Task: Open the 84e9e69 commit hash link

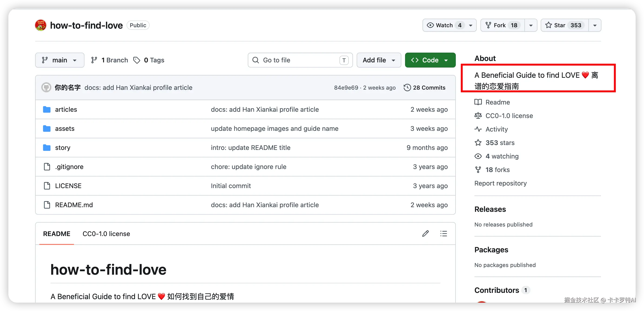Action: [x=346, y=88]
